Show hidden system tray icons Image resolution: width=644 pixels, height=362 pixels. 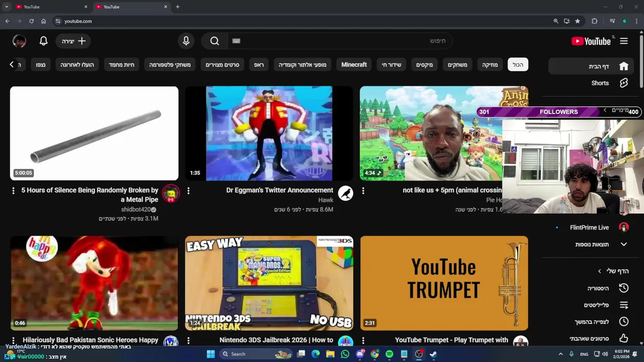(560, 354)
